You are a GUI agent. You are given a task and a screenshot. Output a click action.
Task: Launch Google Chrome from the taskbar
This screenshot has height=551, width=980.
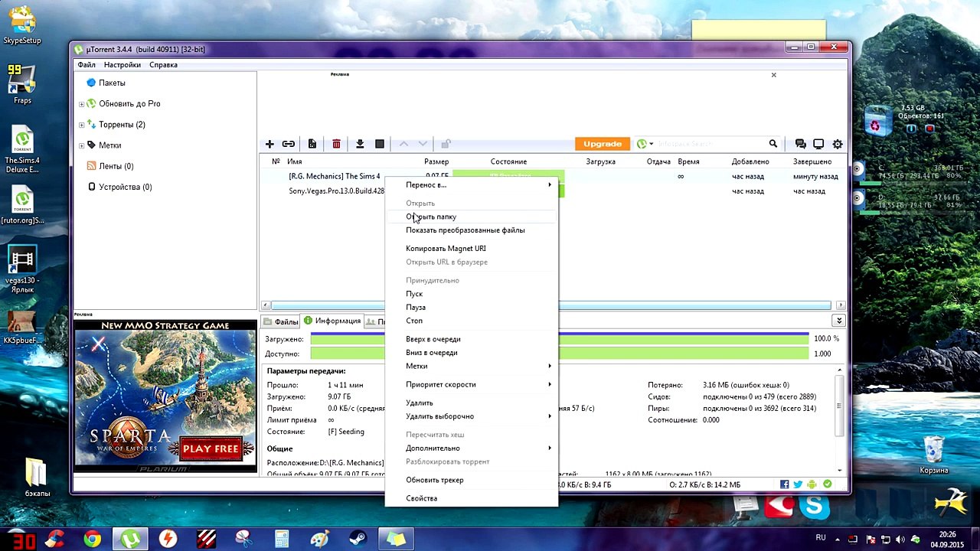92,540
